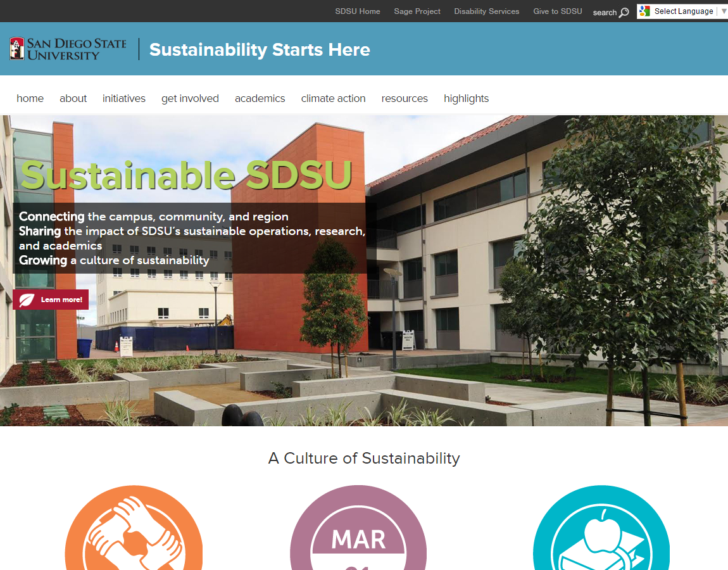Click the leaf icon on Learn more button
Screen dimensions: 728x570
(27, 300)
